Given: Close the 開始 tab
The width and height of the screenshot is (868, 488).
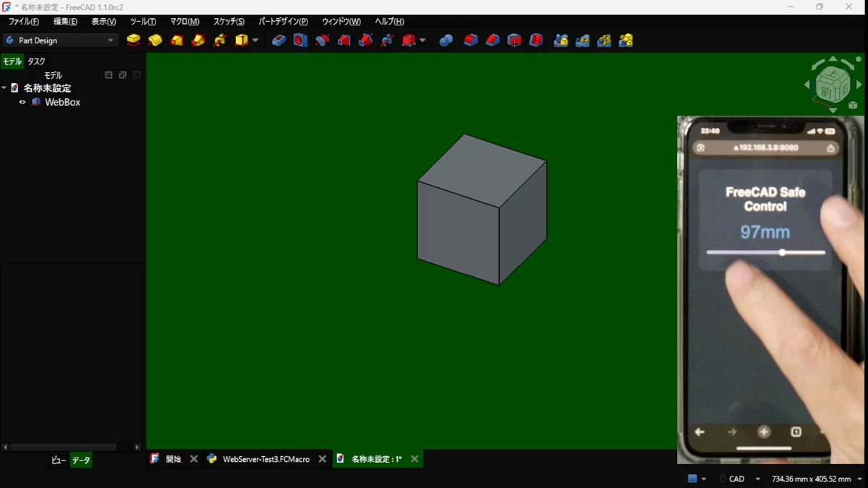Looking at the screenshot, I should point(194,459).
